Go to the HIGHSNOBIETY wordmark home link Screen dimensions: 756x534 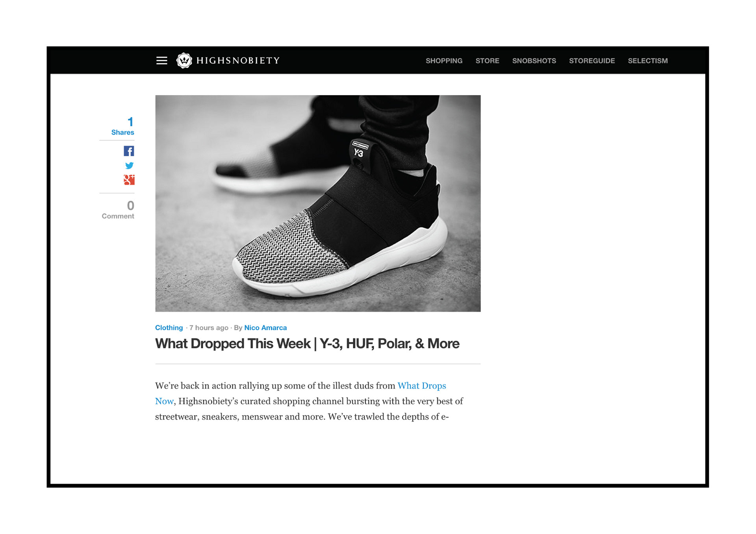(x=238, y=61)
